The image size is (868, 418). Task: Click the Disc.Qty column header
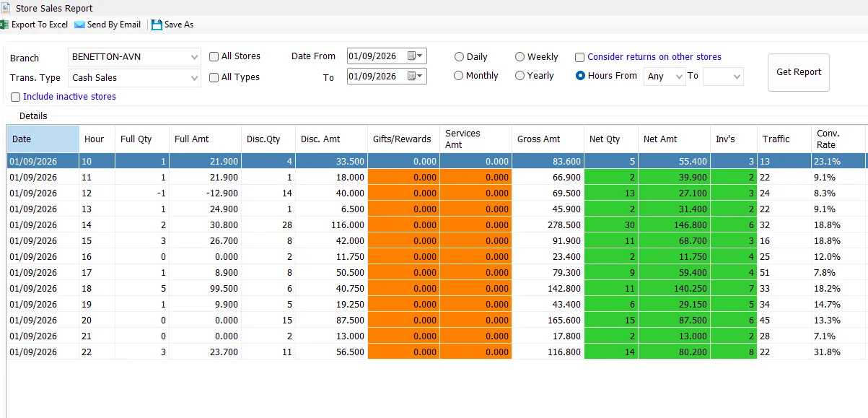(x=268, y=139)
